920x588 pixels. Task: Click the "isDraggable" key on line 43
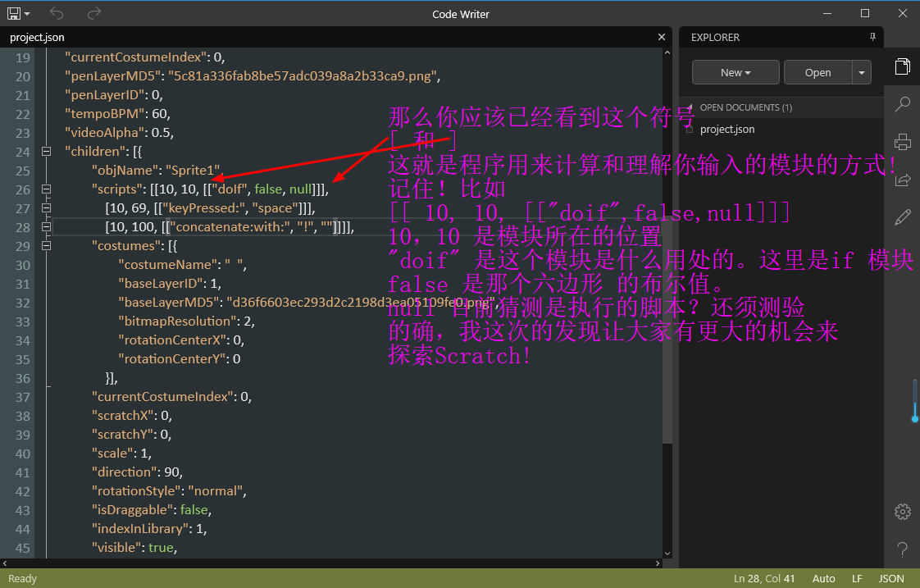[132, 510]
